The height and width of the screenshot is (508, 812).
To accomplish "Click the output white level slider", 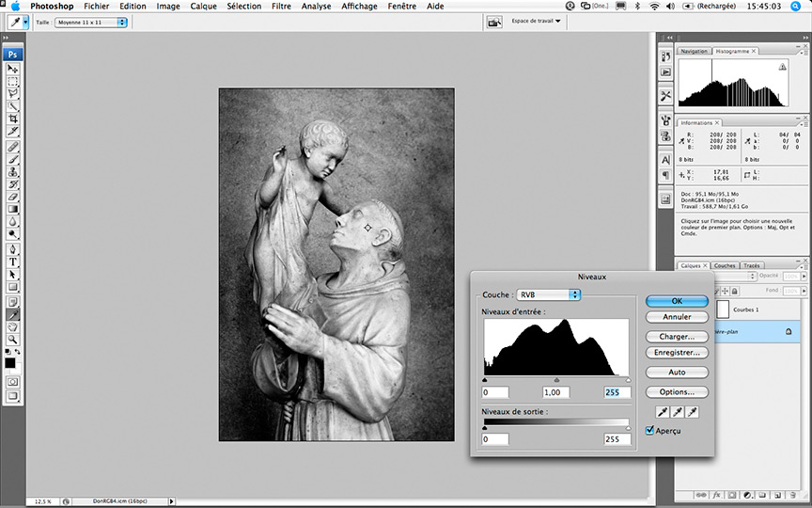I will (628, 428).
